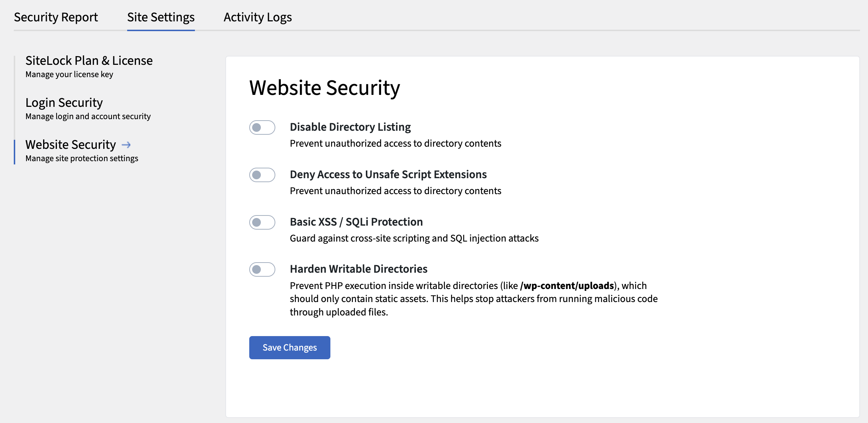Click the Disable Directory Listing label
Viewport: 868px width, 423px height.
[x=350, y=127]
